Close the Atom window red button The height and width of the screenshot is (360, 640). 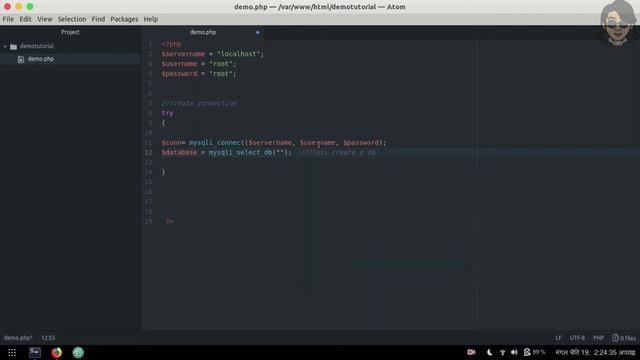pos(7,7)
